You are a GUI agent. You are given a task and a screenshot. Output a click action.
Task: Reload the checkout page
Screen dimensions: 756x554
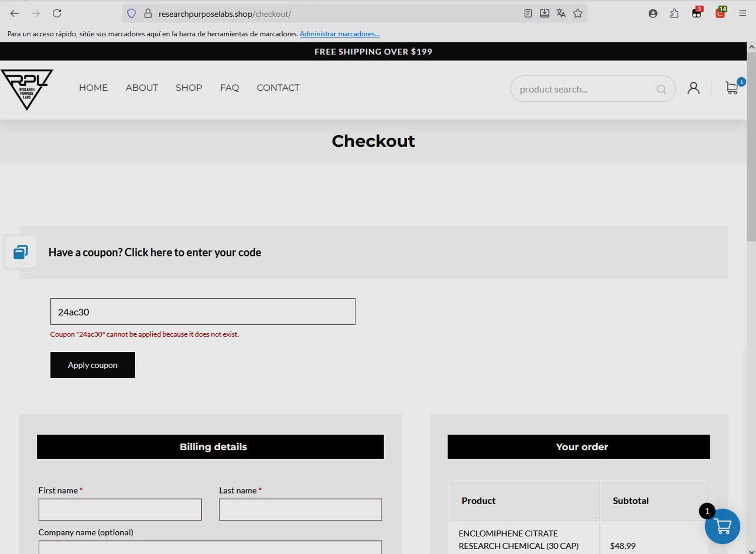pyautogui.click(x=57, y=14)
